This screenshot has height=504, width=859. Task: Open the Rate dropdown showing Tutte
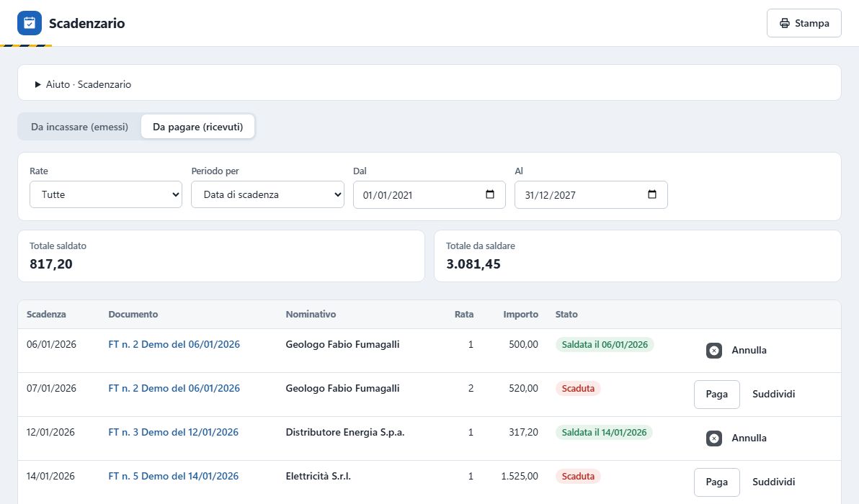point(106,194)
